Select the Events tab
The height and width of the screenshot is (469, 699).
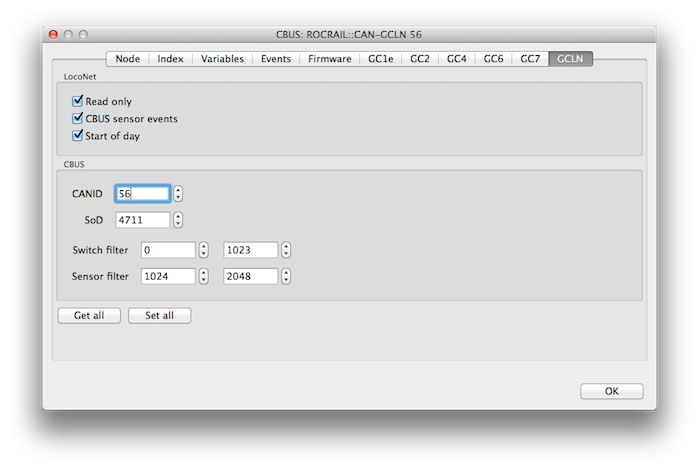pyautogui.click(x=276, y=59)
